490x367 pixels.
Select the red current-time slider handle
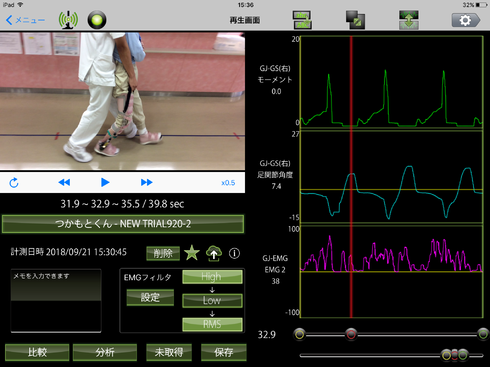click(351, 334)
